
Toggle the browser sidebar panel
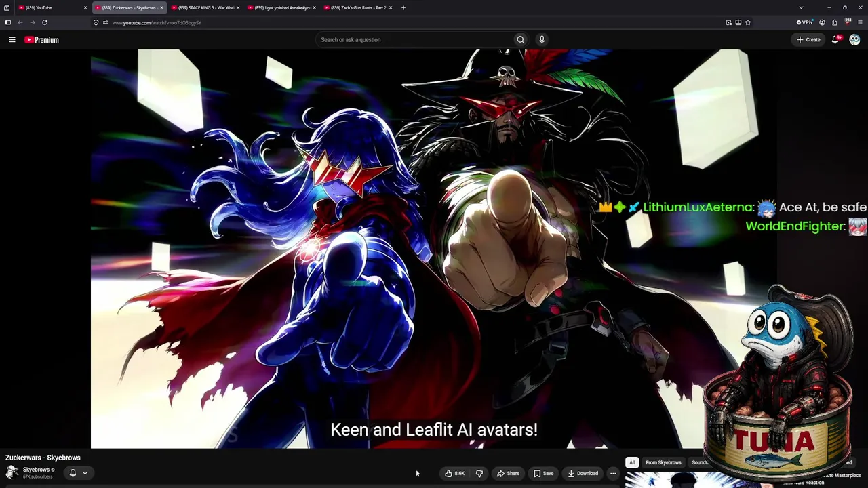[x=8, y=22]
